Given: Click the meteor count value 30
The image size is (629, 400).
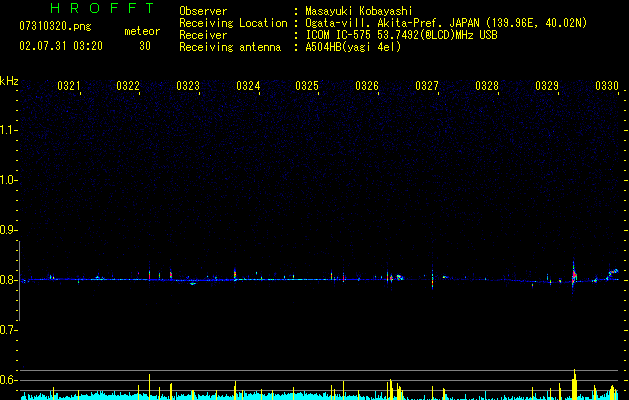Looking at the screenshot, I should coord(145,46).
